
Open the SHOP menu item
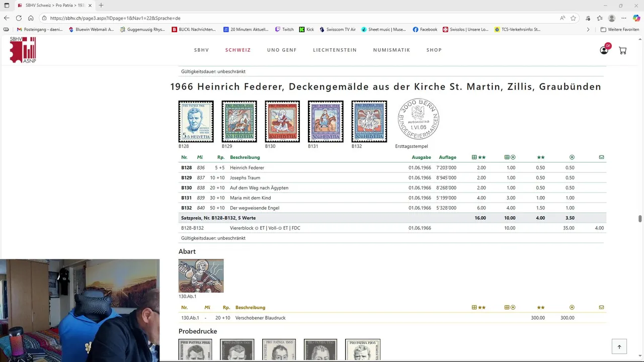(434, 50)
